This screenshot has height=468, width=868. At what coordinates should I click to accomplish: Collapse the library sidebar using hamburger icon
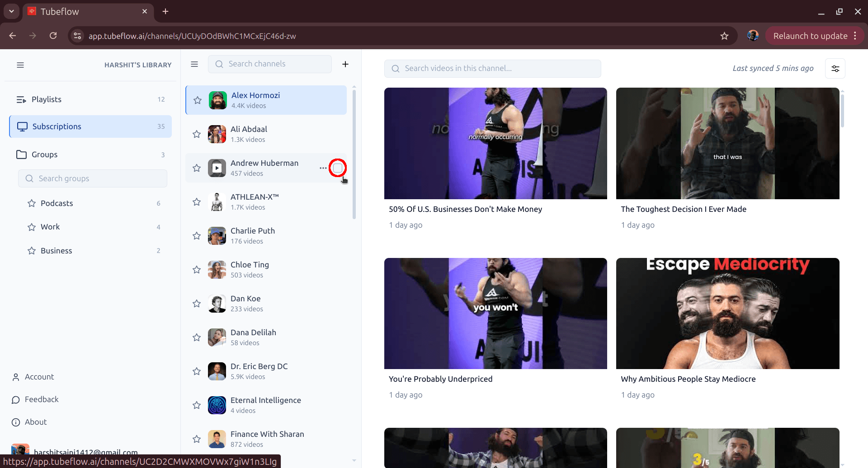click(x=20, y=65)
